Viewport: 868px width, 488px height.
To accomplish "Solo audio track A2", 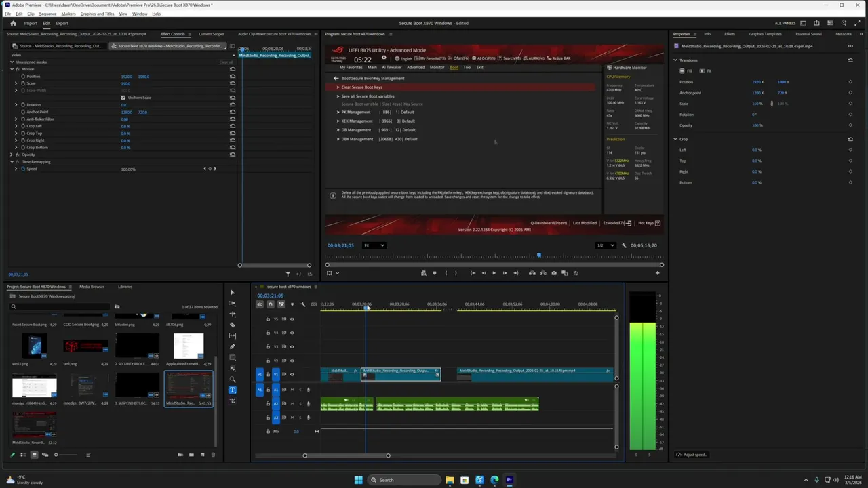I will [x=300, y=403].
